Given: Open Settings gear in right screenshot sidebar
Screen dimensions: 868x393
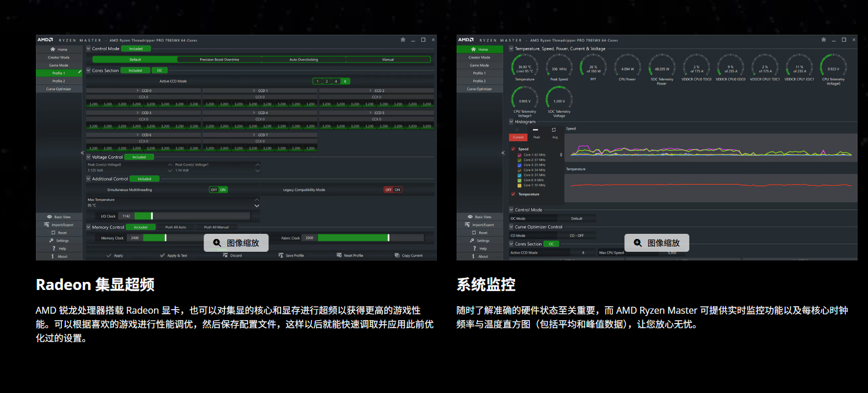Looking at the screenshot, I should tap(472, 240).
